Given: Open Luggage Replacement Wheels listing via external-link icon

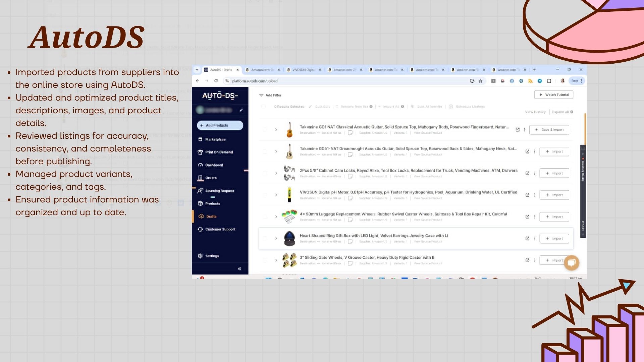Looking at the screenshot, I should pos(527,217).
